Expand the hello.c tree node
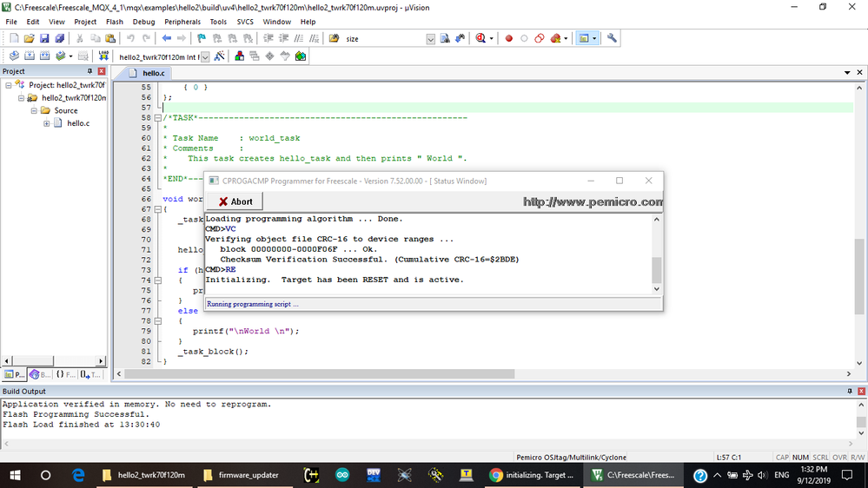The width and height of the screenshot is (868, 488). pos(47,123)
